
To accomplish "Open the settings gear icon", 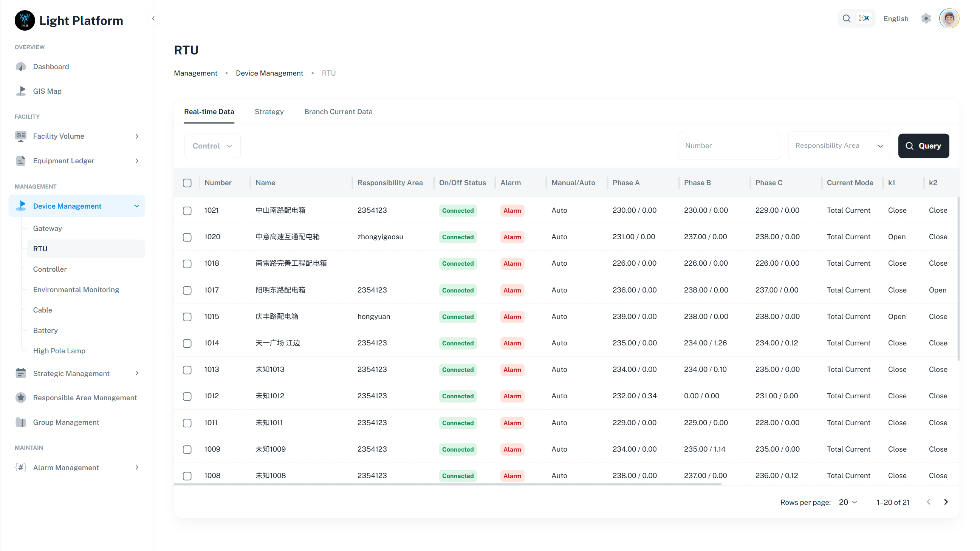I will (x=926, y=18).
